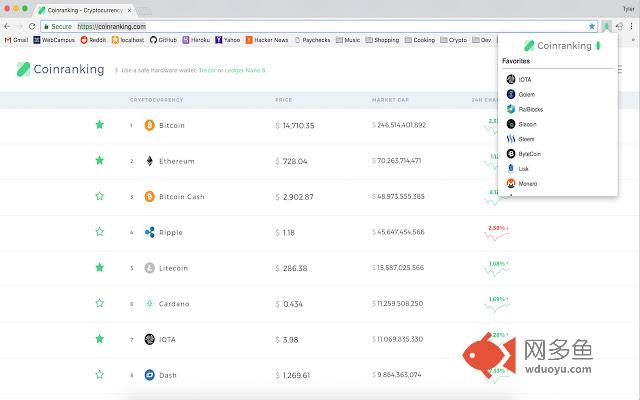Star Ripple as a favorite
Screen dimensions: 640x400
pyautogui.click(x=99, y=232)
